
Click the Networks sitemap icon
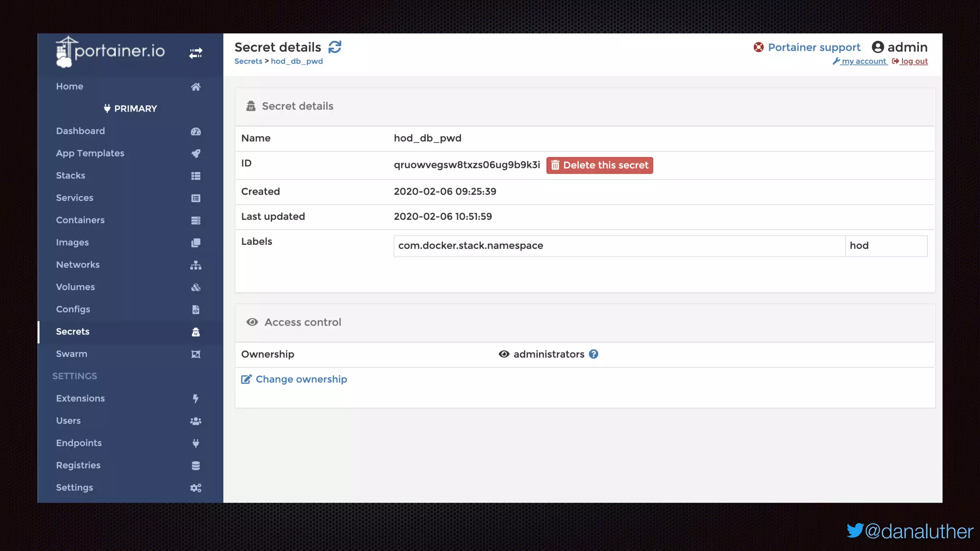195,265
